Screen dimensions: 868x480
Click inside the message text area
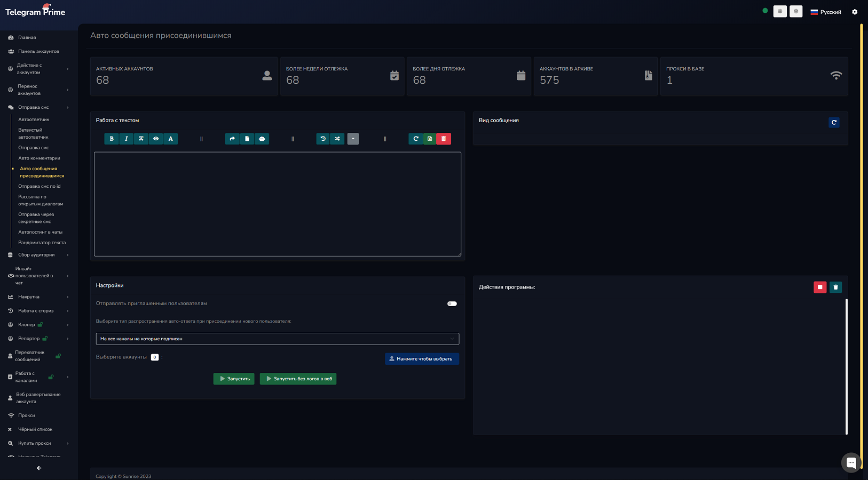point(277,204)
